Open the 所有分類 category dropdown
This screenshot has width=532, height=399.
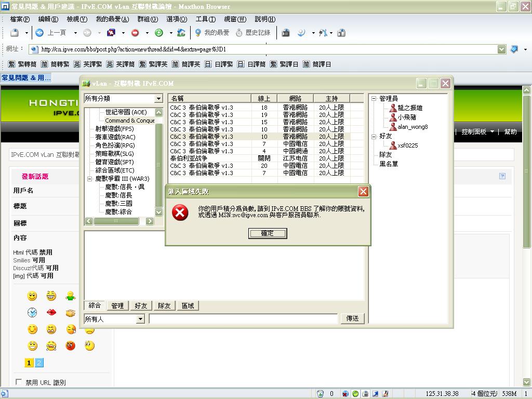point(158,99)
